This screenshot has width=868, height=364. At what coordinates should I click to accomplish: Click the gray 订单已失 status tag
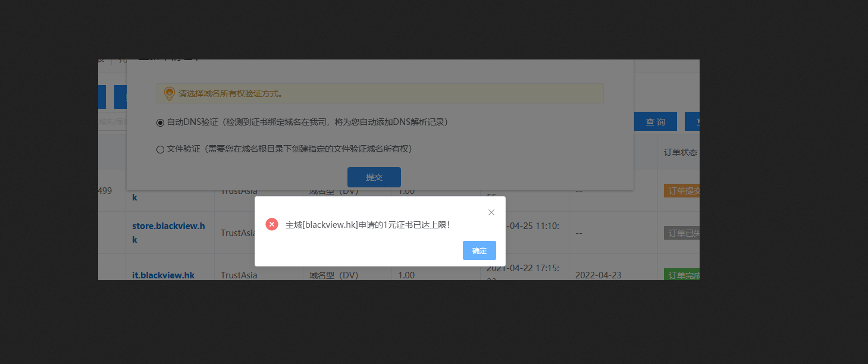682,233
